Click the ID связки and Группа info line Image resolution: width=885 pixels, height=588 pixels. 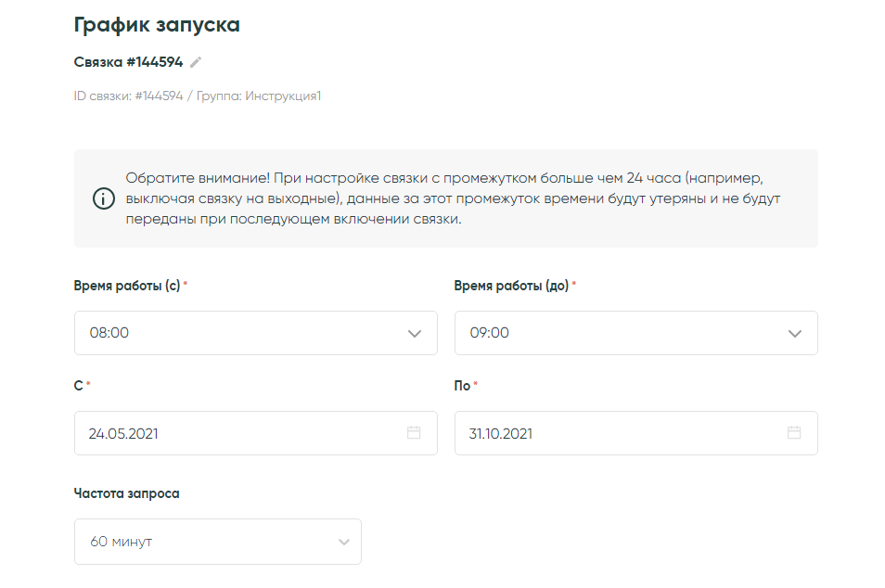(198, 96)
